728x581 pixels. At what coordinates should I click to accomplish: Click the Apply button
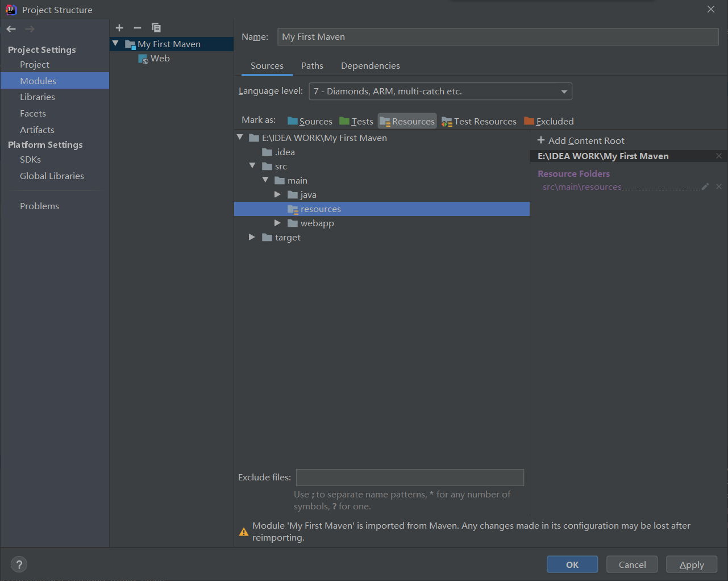[x=692, y=565]
